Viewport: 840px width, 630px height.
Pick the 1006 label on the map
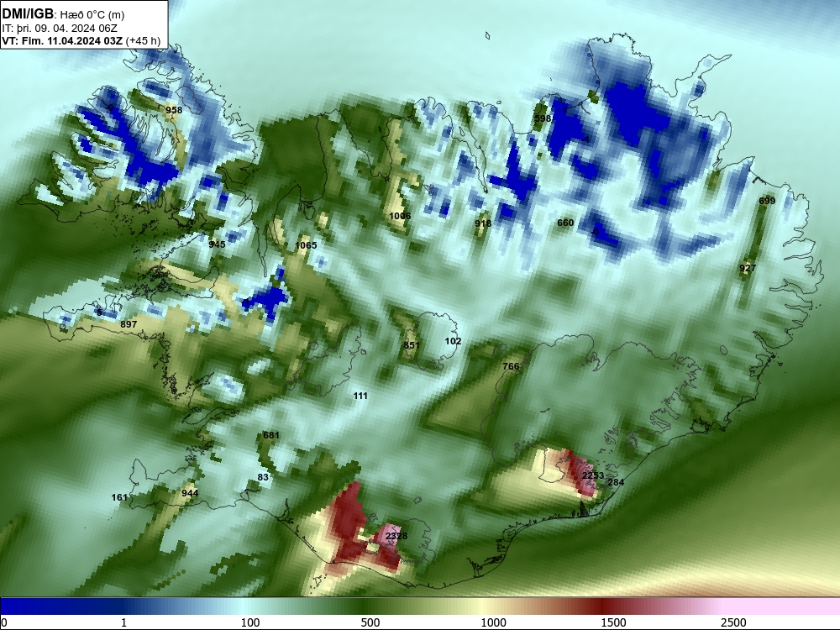point(400,216)
